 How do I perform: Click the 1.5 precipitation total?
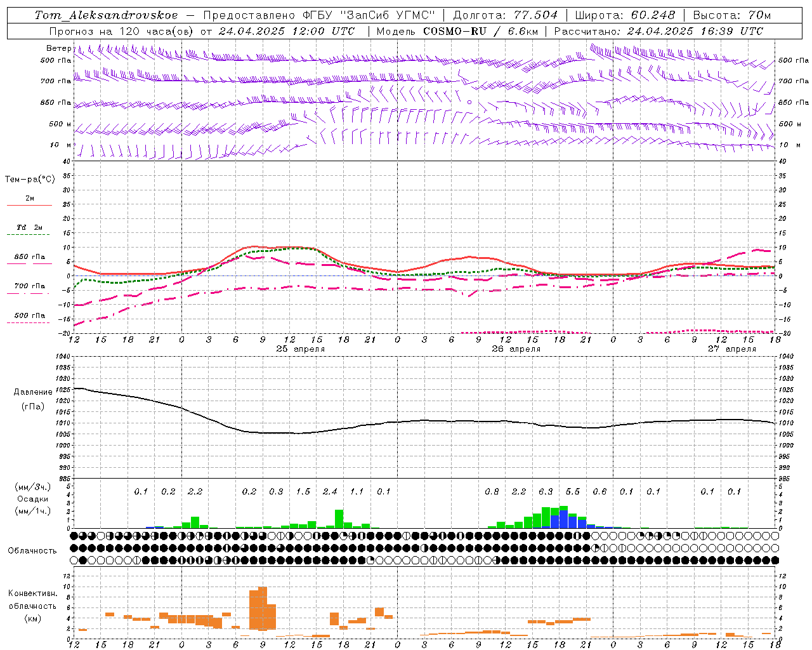pos(303,491)
